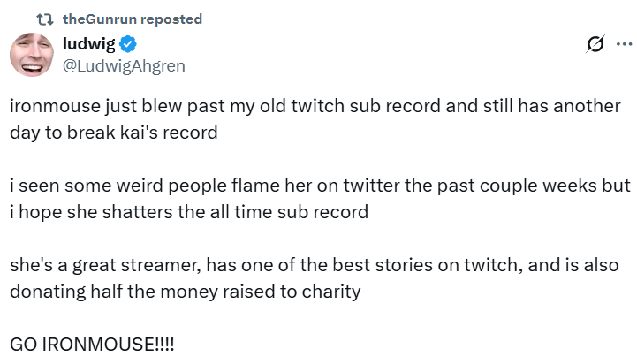Image resolution: width=637 pixels, height=364 pixels.
Task: Click the line 'i seen some weird people'
Action: click(320, 186)
